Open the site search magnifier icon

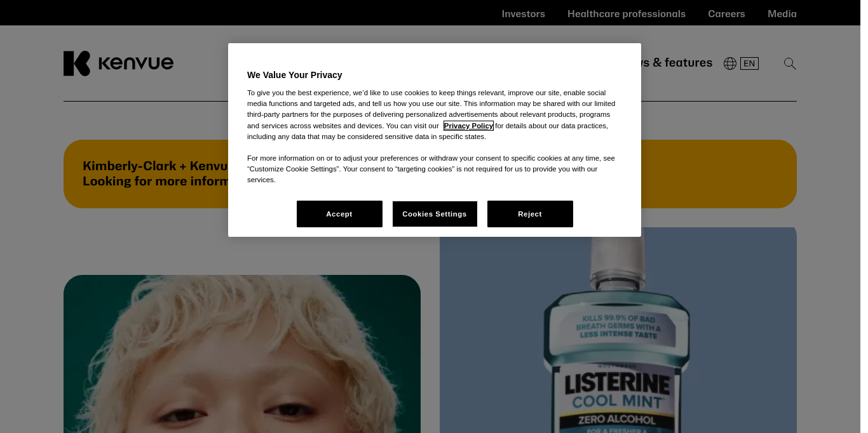coord(790,63)
